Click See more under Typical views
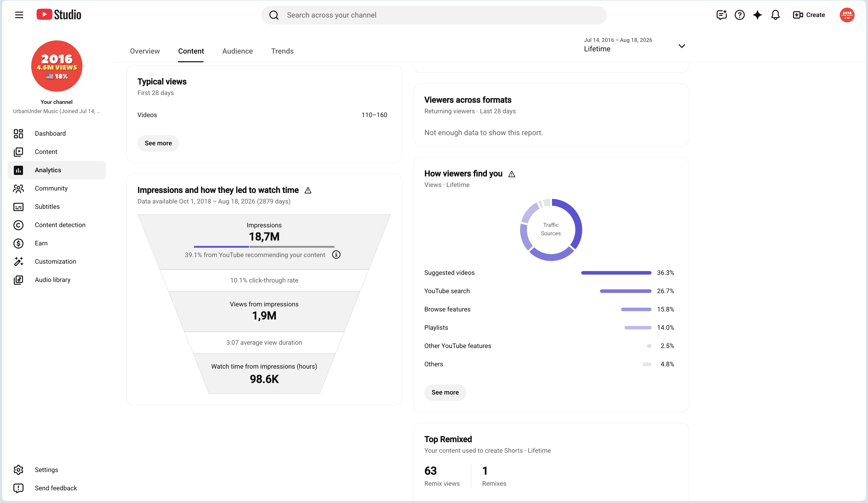 tap(158, 143)
